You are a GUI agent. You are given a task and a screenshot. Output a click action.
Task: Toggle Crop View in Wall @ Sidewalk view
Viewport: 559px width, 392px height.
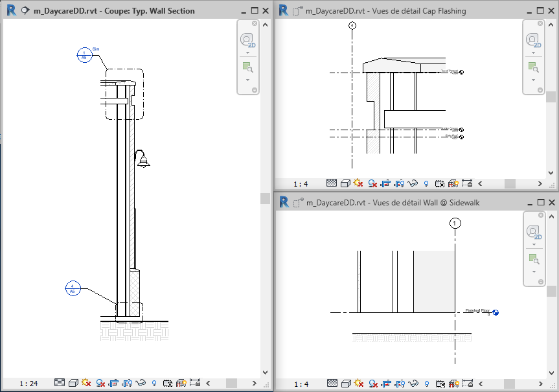point(386,384)
